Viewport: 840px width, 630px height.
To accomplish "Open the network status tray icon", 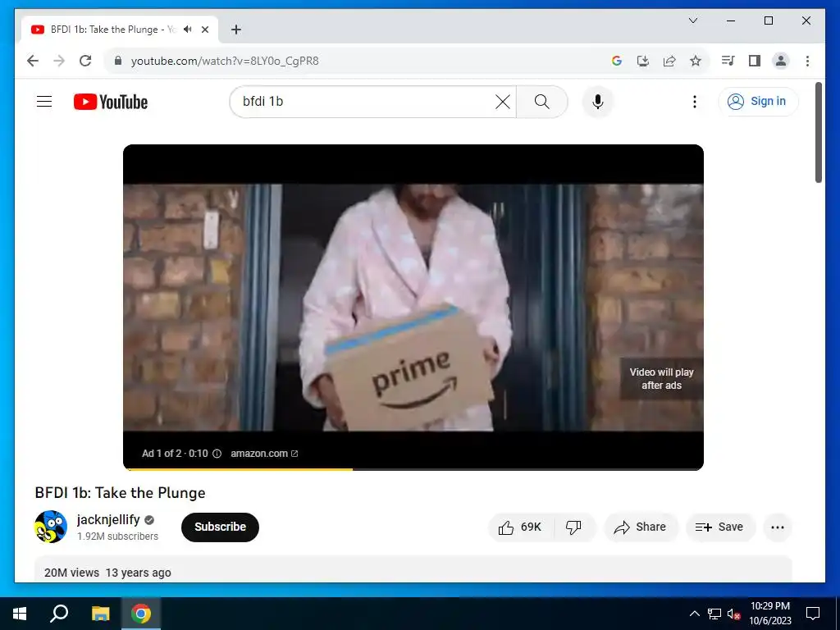I will click(x=714, y=614).
